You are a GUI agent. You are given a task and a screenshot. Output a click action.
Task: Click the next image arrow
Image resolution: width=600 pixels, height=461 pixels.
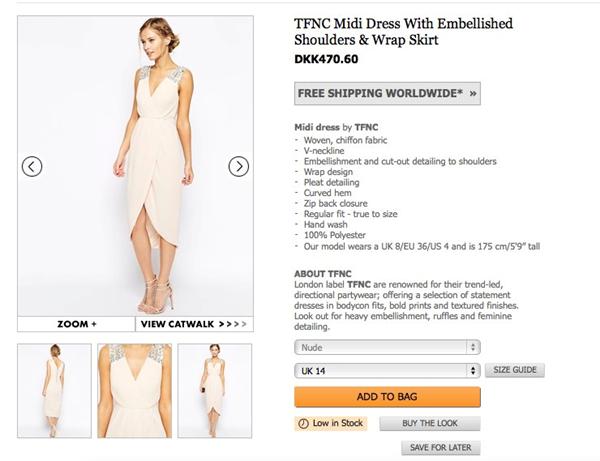tap(238, 167)
